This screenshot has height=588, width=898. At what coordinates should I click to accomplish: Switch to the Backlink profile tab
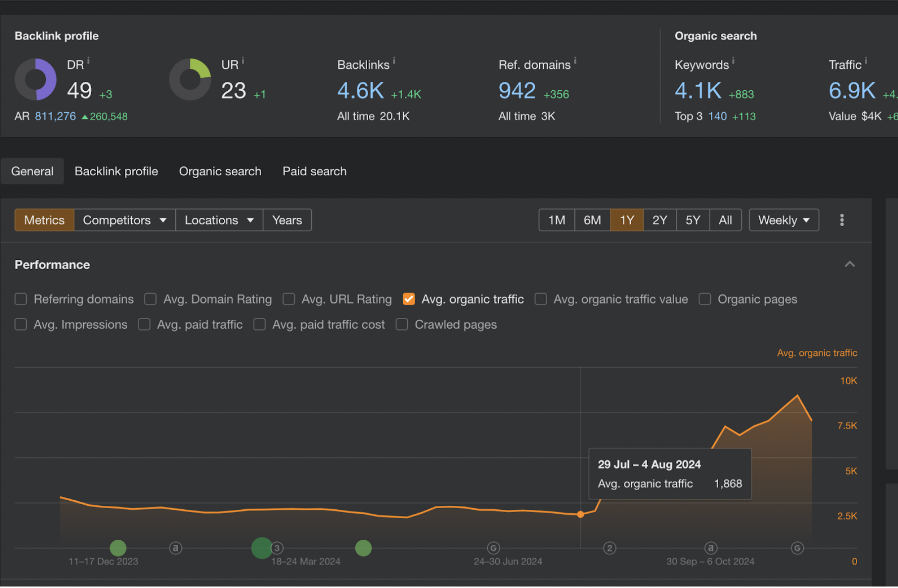coord(116,171)
